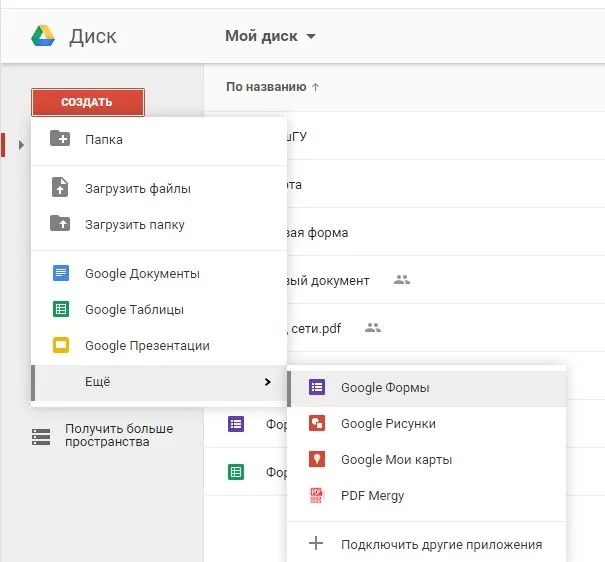The image size is (605, 562).
Task: Click the folder upload icon beside Загрузить папку
Action: tap(60, 223)
